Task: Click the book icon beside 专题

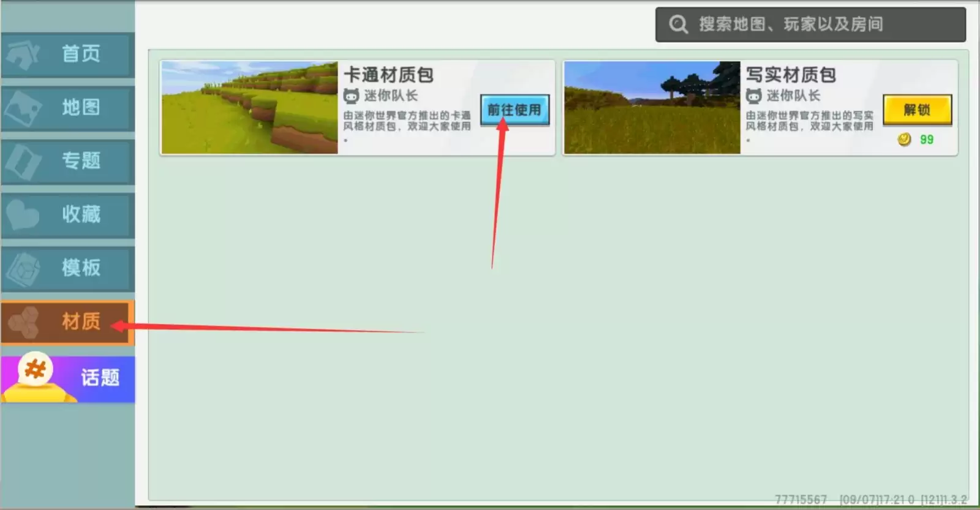Action: click(x=23, y=161)
